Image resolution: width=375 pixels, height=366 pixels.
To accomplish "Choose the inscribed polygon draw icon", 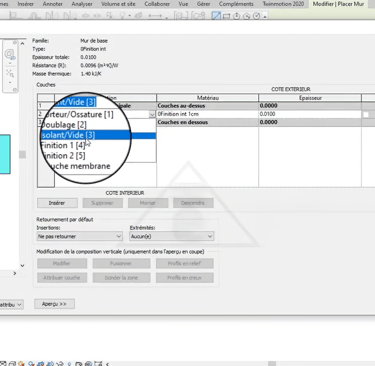I will (x=236, y=16).
